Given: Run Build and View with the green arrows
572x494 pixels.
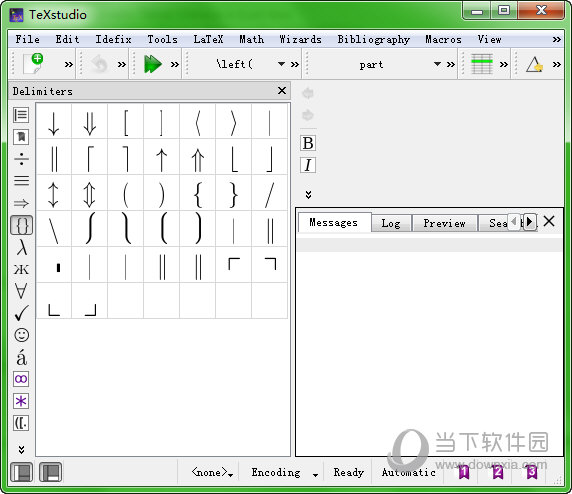Looking at the screenshot, I should tap(152, 64).
